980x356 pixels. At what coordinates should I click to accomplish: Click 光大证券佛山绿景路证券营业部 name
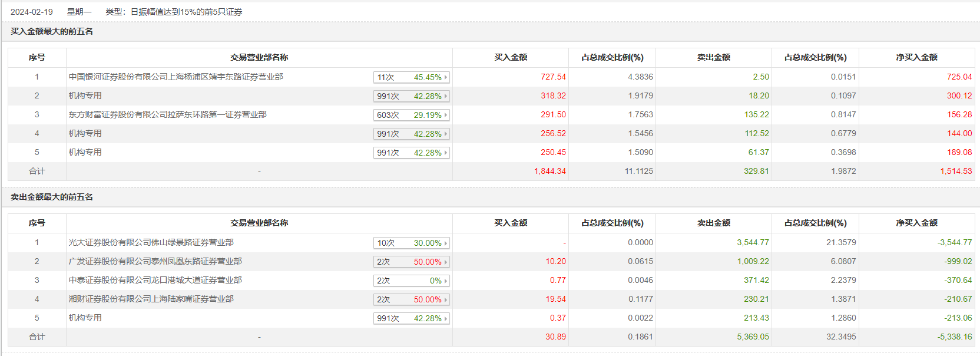click(x=151, y=243)
